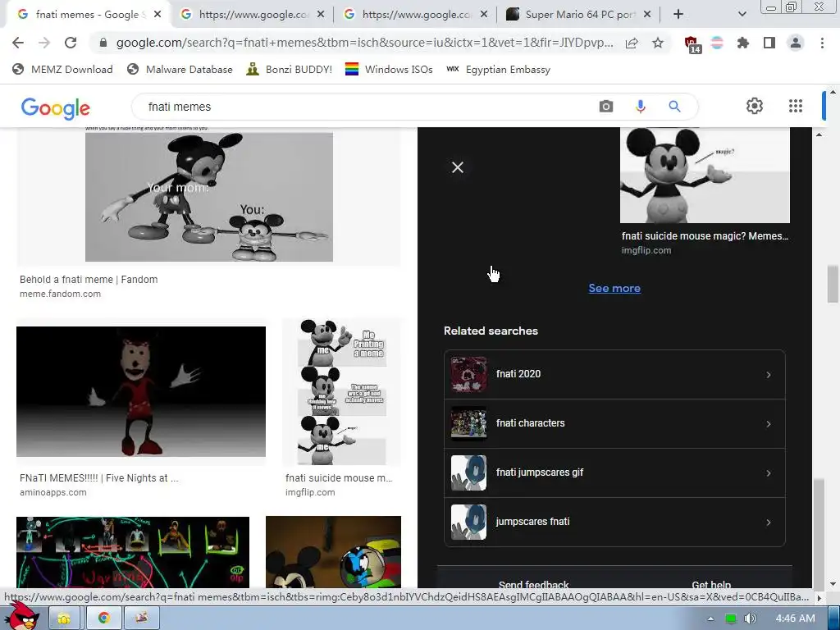The image size is (840, 630).
Task: Expand the fnati characters related search
Action: [614, 424]
